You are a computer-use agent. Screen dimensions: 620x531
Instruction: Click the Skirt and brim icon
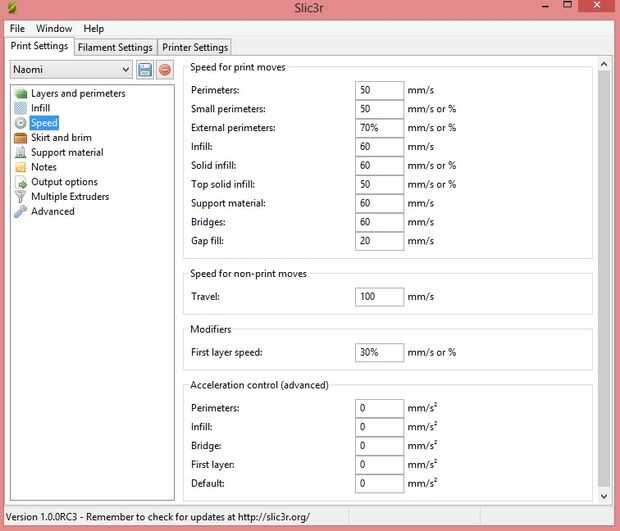pos(21,138)
